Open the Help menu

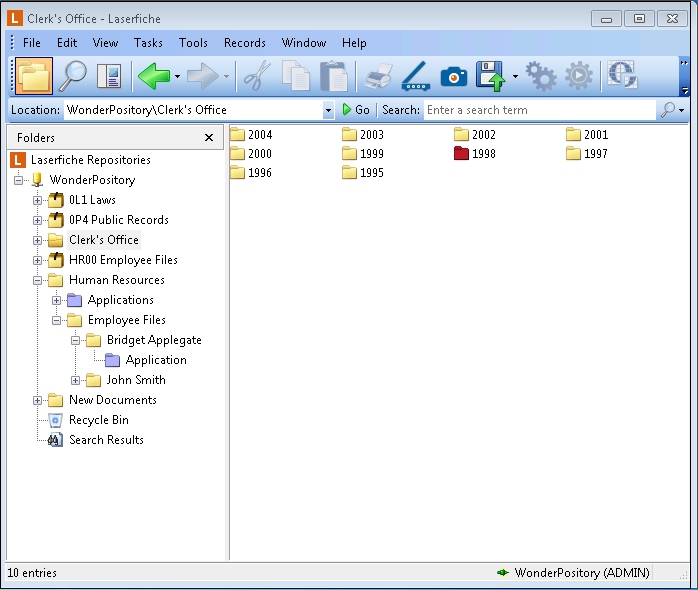(x=354, y=43)
